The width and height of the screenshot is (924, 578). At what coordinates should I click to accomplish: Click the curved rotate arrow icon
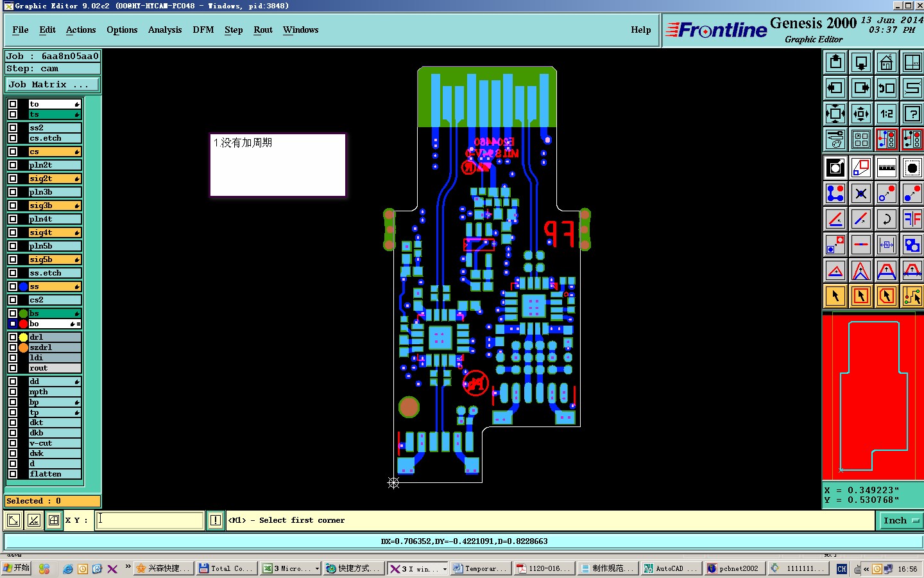click(887, 219)
